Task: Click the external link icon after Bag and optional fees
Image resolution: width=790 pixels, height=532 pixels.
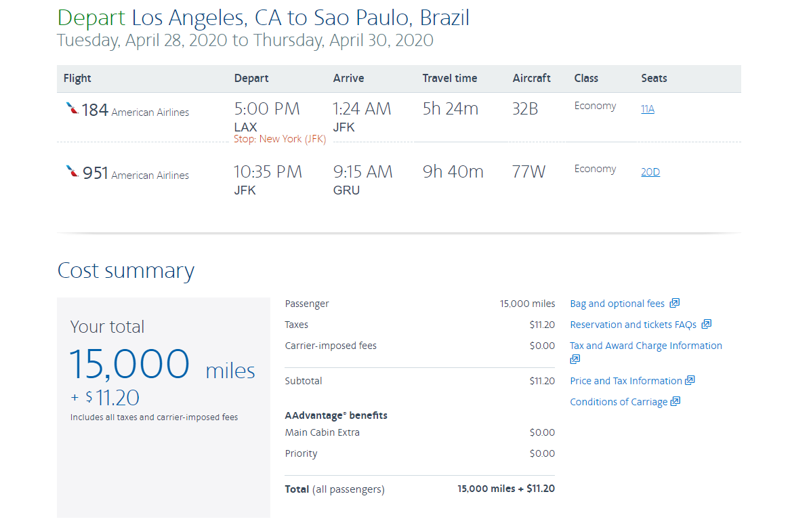Action: point(675,303)
